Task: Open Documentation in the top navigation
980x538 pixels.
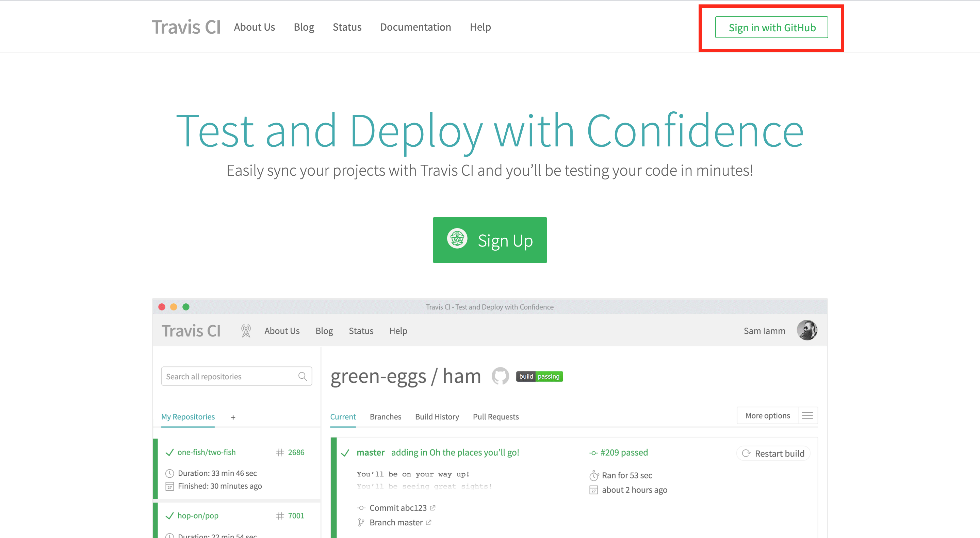Action: pos(415,27)
